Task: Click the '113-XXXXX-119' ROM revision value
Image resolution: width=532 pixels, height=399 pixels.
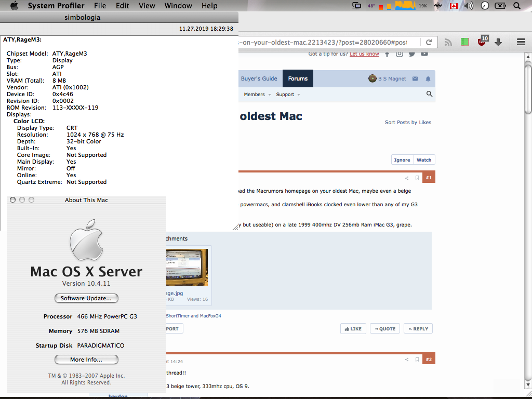Action: 75,108
